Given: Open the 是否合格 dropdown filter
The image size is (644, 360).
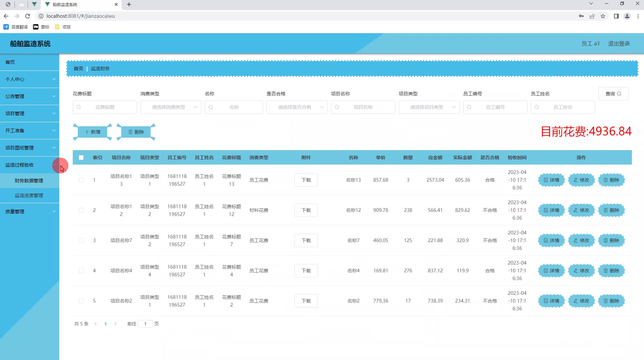Looking at the screenshot, I should tap(297, 107).
